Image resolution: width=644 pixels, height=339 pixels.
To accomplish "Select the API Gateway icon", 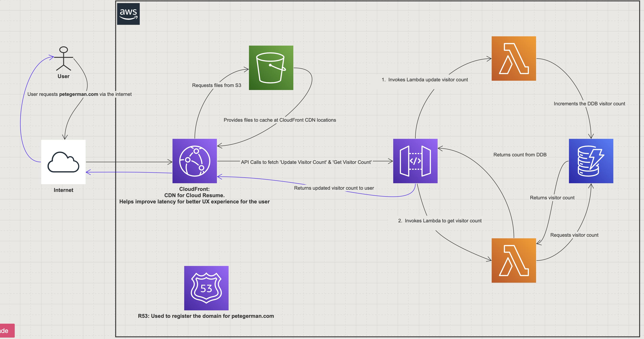I will coord(415,161).
